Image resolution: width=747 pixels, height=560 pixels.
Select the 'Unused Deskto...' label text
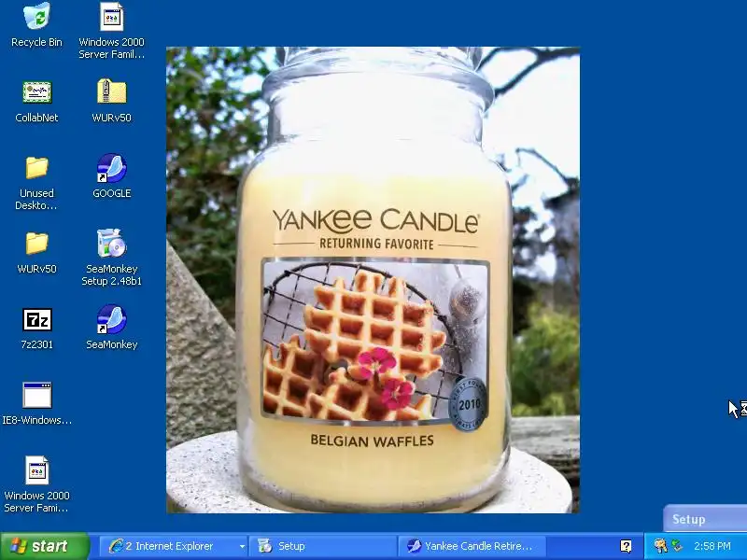click(36, 200)
